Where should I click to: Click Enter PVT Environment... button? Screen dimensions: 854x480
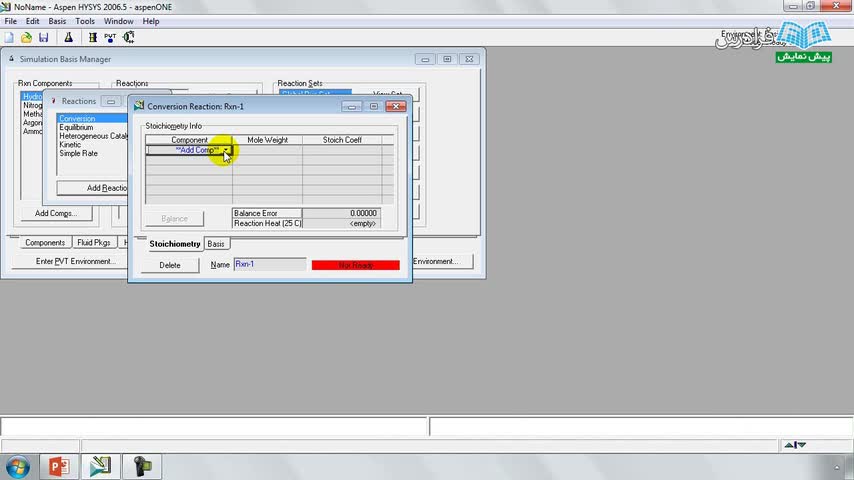75,261
